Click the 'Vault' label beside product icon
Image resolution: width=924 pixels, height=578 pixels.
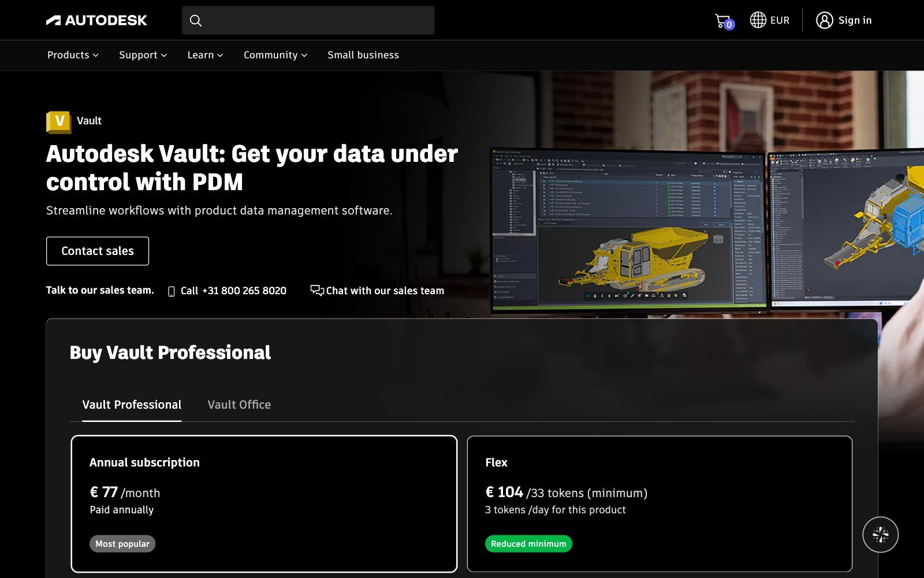tap(89, 121)
